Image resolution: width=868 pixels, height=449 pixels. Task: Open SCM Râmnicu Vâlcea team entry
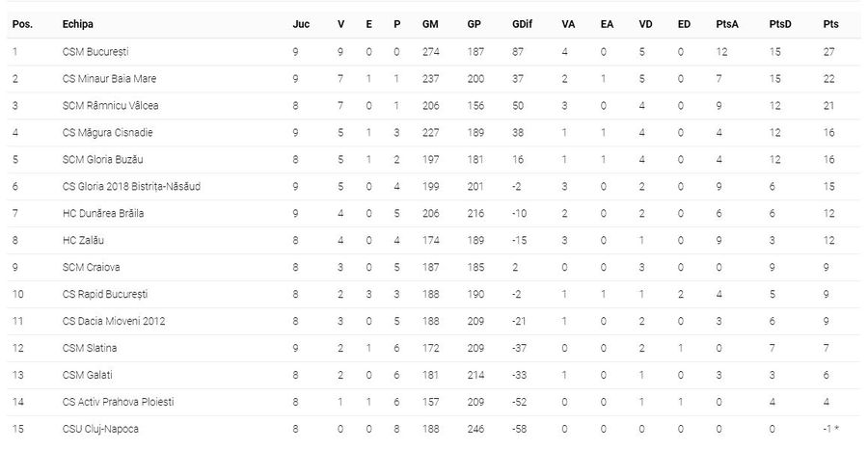[x=110, y=106]
